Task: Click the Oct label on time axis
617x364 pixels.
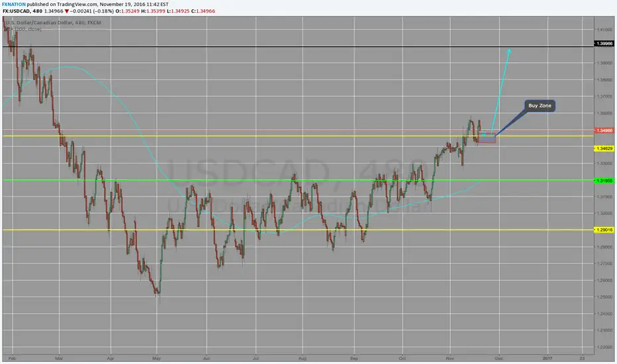Action: click(x=402, y=359)
